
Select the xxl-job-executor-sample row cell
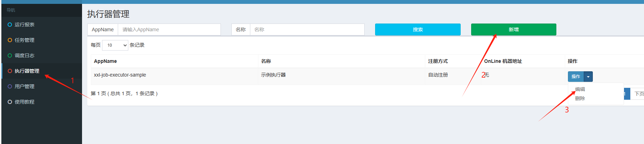pyautogui.click(x=120, y=75)
